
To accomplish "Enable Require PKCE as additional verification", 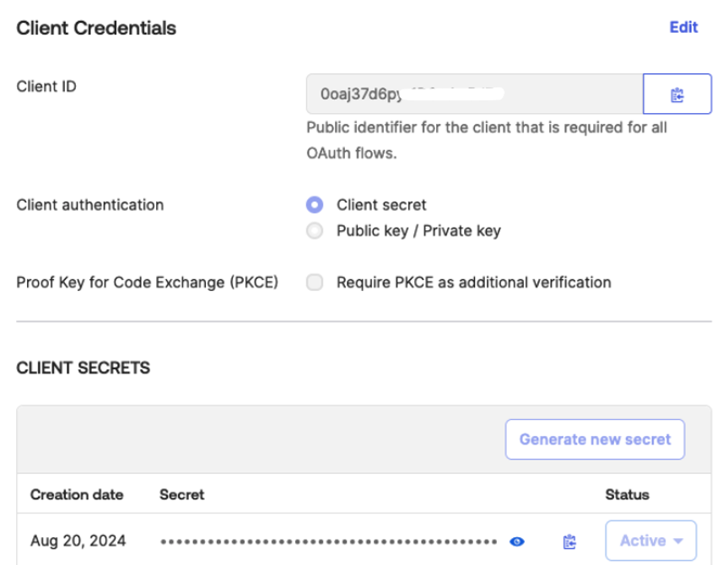I will pyautogui.click(x=315, y=282).
